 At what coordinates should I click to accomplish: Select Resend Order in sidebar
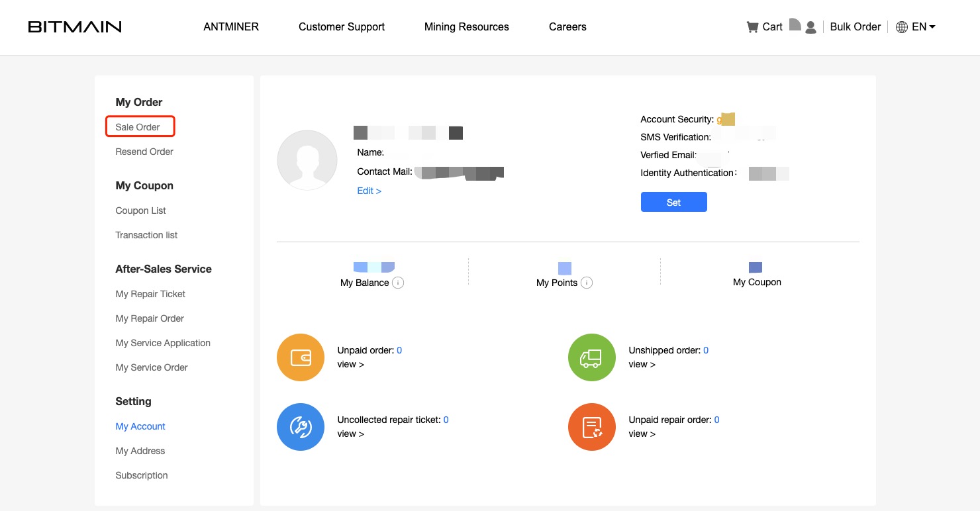tap(144, 152)
